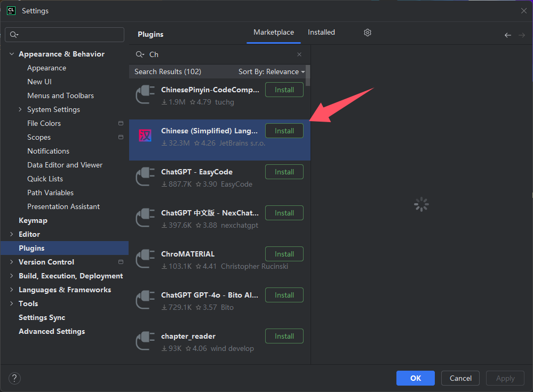This screenshot has width=533, height=392.
Task: Click the help question mark icon
Action: point(14,378)
